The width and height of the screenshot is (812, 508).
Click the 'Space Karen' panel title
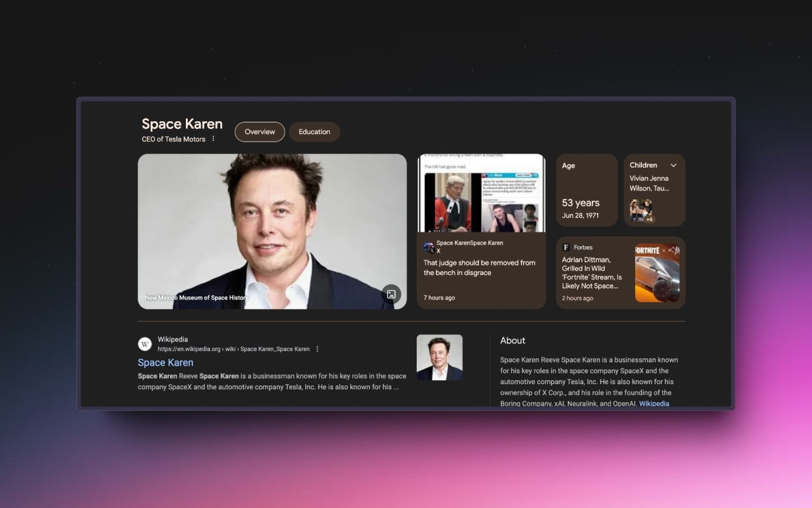point(182,124)
